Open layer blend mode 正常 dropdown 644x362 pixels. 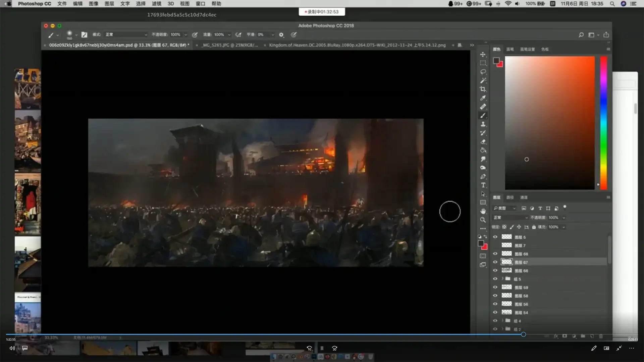click(x=510, y=218)
